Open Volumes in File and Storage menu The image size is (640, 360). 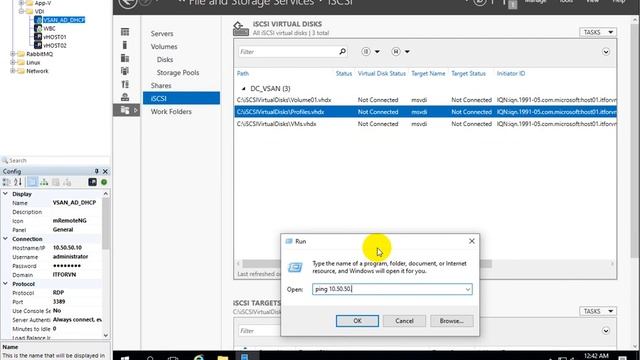click(164, 47)
